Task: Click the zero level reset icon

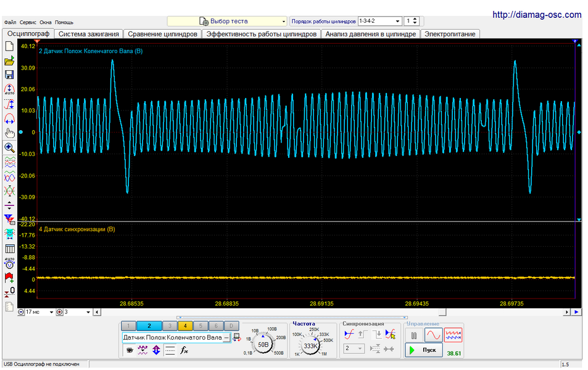Action: (x=9, y=292)
